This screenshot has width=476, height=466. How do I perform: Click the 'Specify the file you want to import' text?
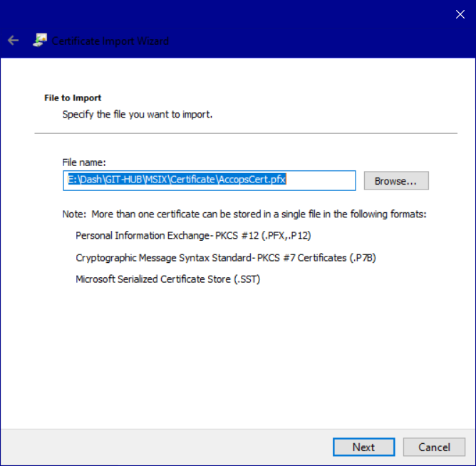pyautogui.click(x=137, y=114)
